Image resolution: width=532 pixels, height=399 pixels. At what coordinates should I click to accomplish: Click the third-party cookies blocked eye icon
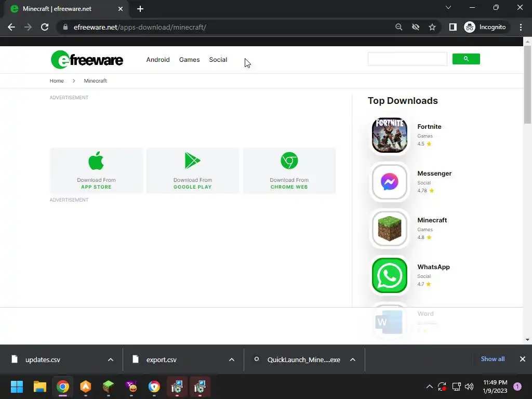click(x=415, y=27)
